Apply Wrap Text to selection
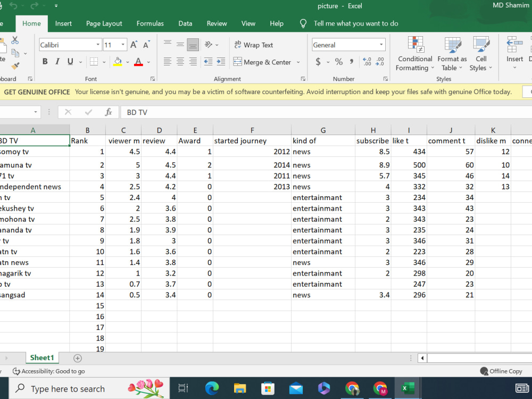This screenshot has height=399, width=532. click(253, 45)
